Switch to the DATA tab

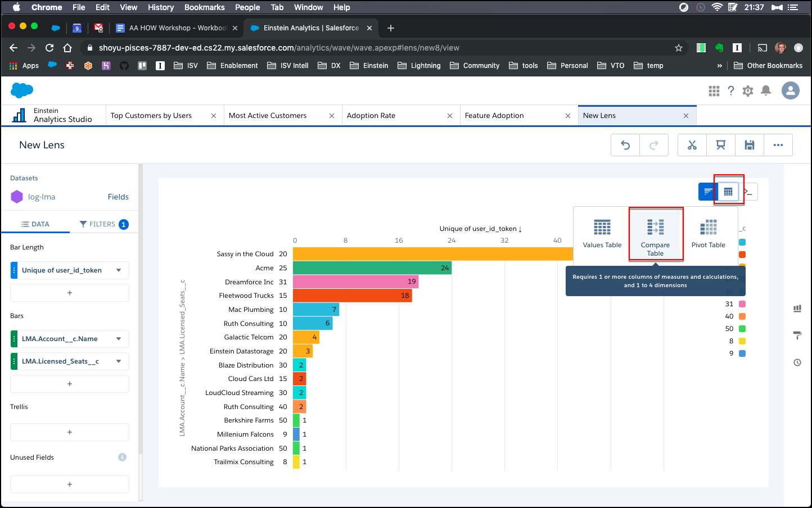coord(35,224)
